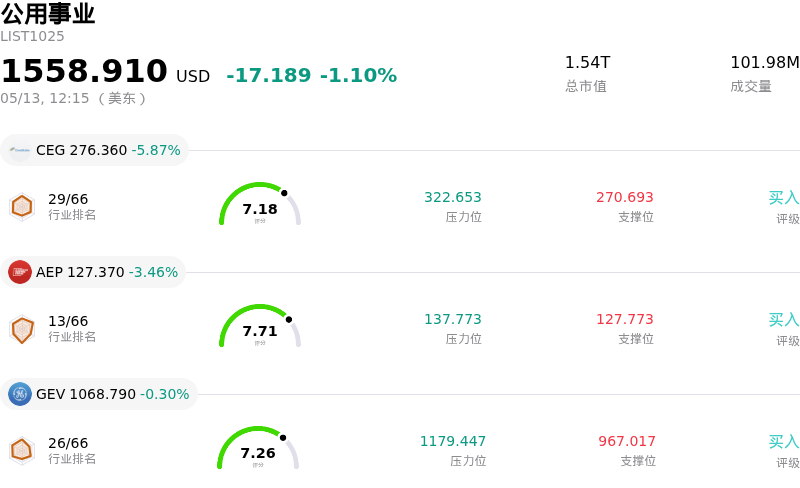Click the CEG 7.18 score gauge
Screen dimensions: 800x488
[x=260, y=204]
